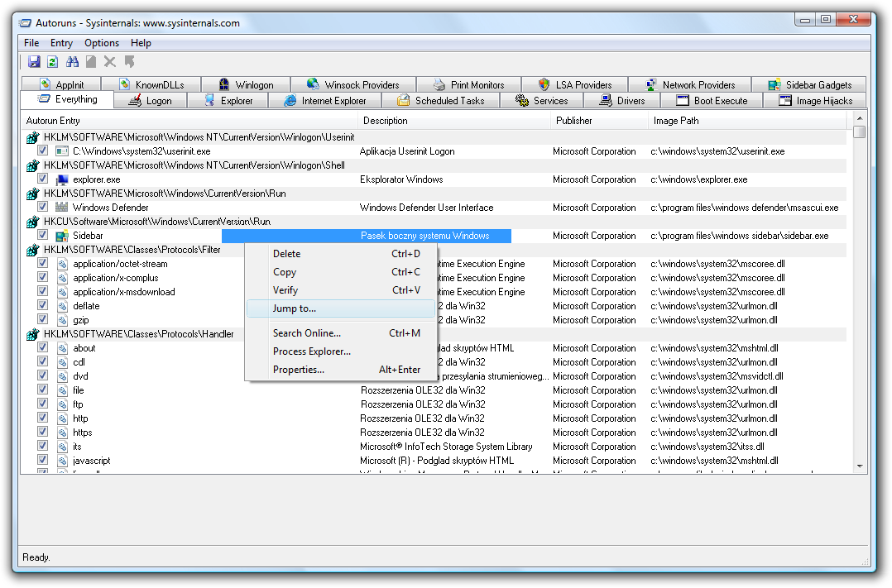
Task: Open the File menu
Action: [31, 43]
